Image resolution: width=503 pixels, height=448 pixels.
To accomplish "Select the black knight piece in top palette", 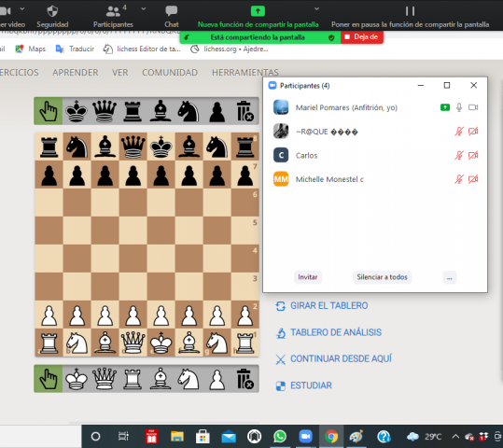I will (189, 111).
